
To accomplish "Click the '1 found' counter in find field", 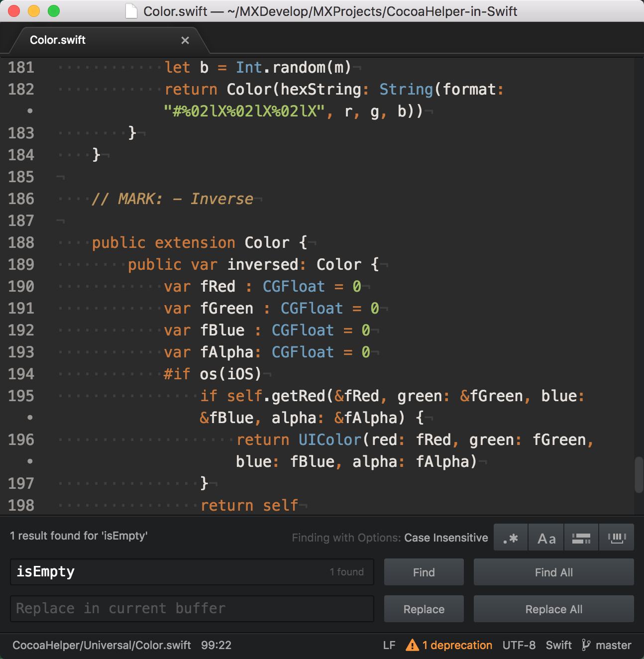I will [346, 572].
